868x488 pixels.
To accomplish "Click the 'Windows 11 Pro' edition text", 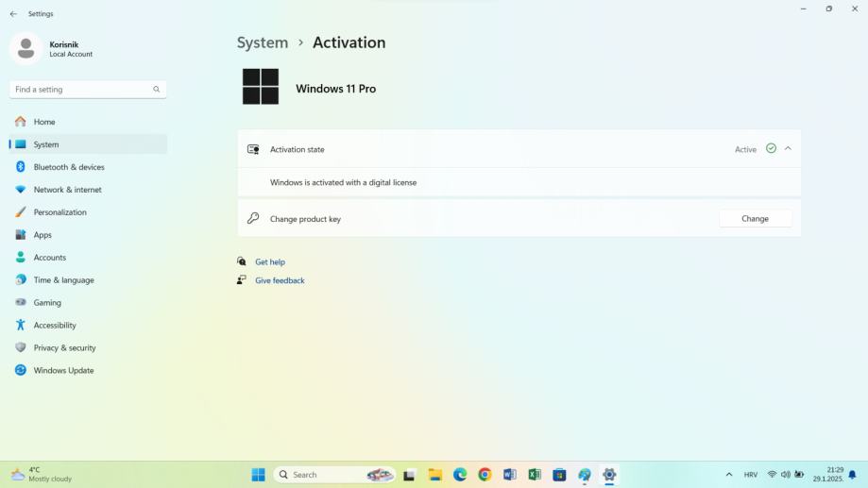I will (x=335, y=89).
